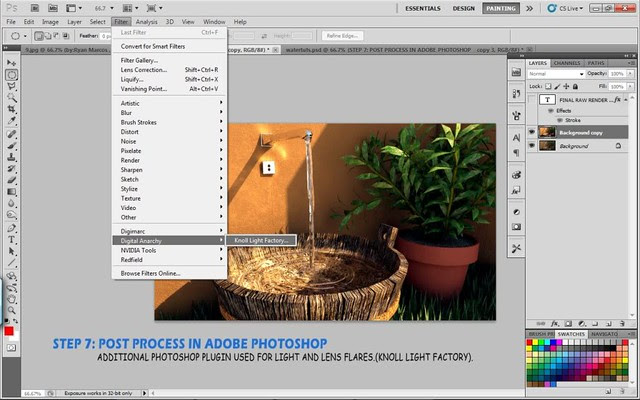
Task: Select the Gradient tool
Action: (x=11, y=191)
